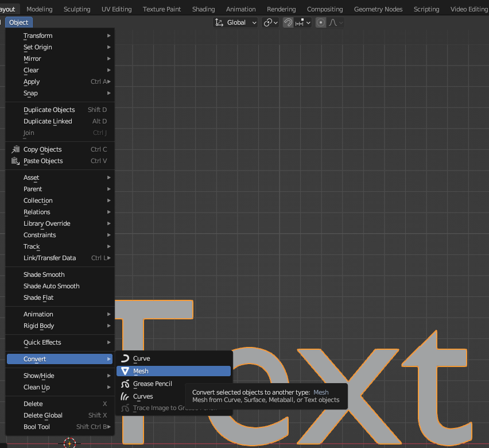This screenshot has height=448, width=489.
Task: Select Paste Objects menu entry
Action: (60, 161)
